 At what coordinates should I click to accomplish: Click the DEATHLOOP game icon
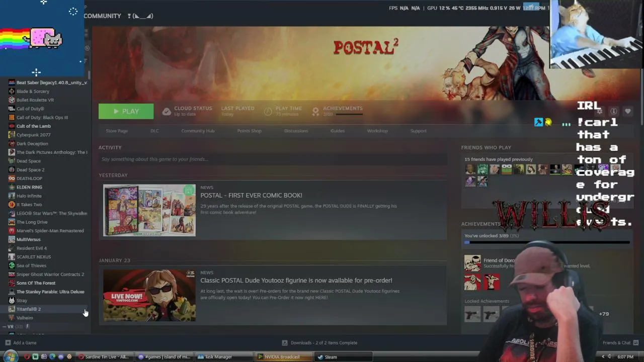[x=12, y=178]
